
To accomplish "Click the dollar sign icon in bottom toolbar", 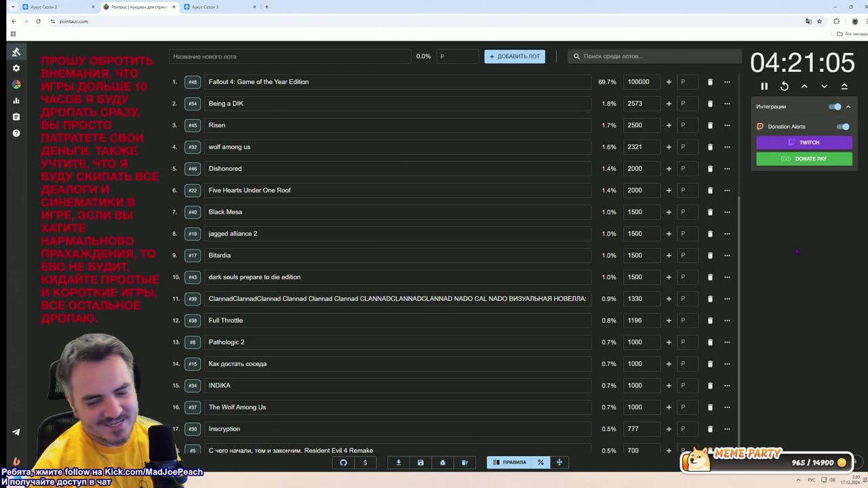I will (x=366, y=462).
